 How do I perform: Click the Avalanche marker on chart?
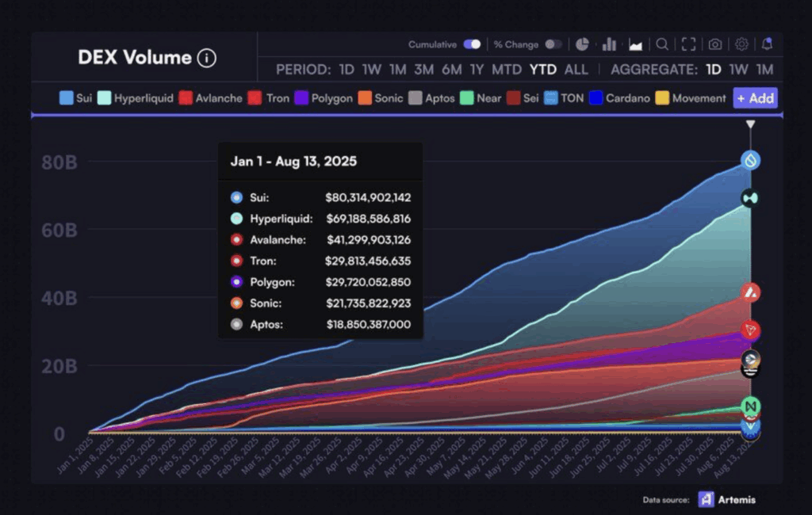750,293
